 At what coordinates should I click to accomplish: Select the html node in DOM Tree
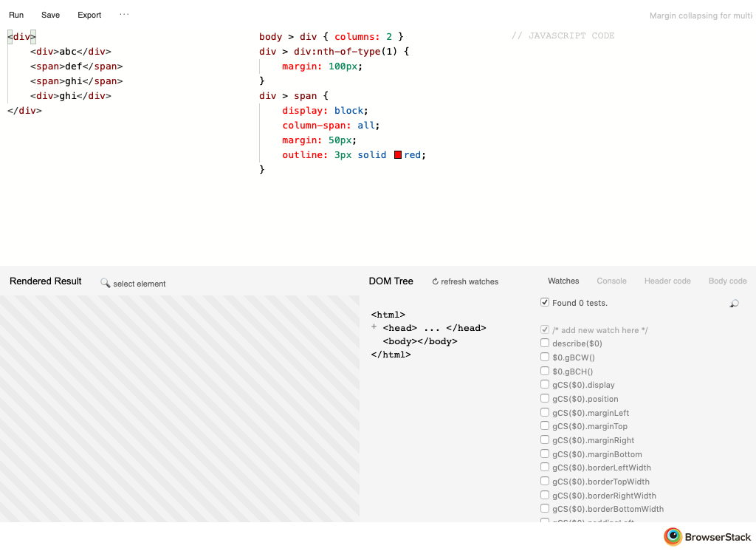click(x=388, y=315)
